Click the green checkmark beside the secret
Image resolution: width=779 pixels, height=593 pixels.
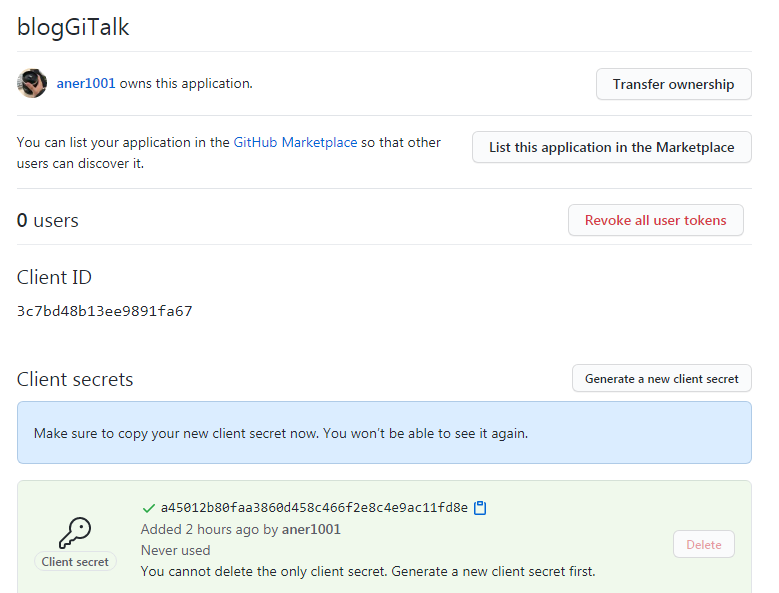click(x=148, y=508)
